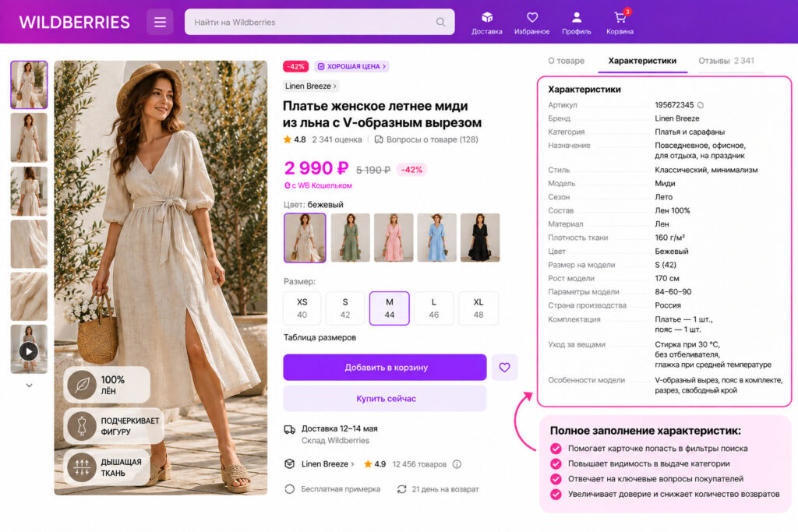Open Таблица размеров link
The width and height of the screenshot is (798, 532).
pyautogui.click(x=320, y=338)
